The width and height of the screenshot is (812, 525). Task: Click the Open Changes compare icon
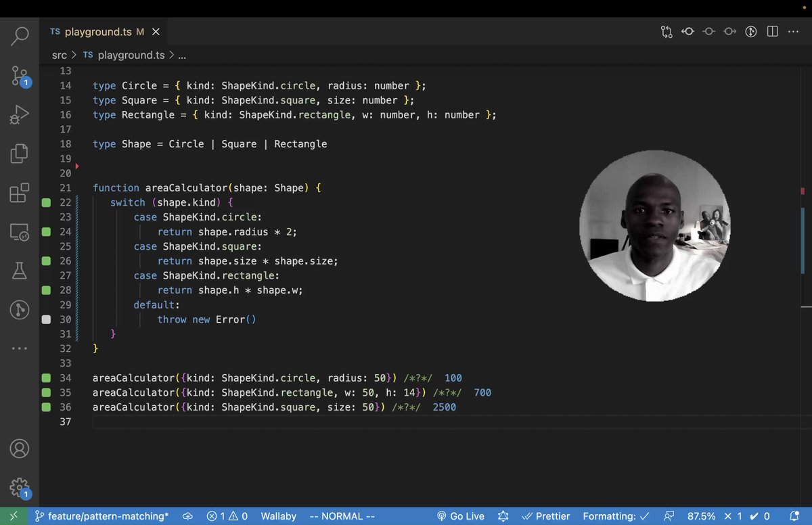pyautogui.click(x=667, y=32)
